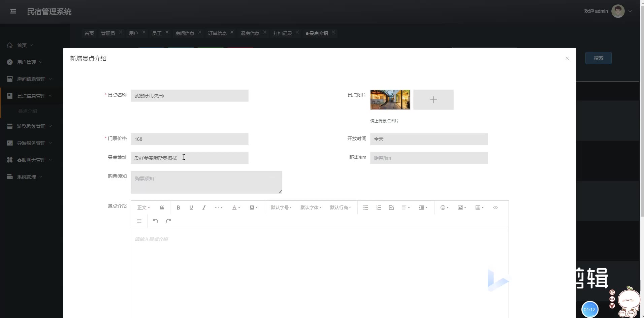The height and width of the screenshot is (318, 644).
Task: Insert a blockquote in the editor
Action: pyautogui.click(x=162, y=208)
